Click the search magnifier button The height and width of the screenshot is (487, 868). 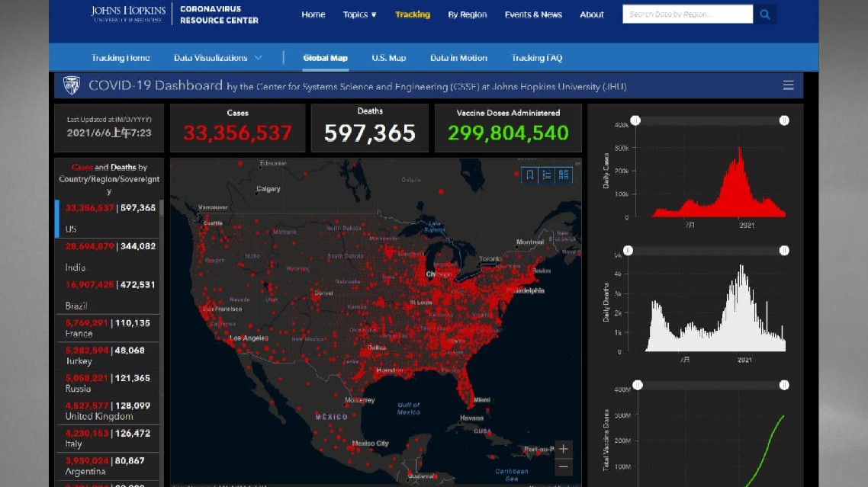click(765, 14)
